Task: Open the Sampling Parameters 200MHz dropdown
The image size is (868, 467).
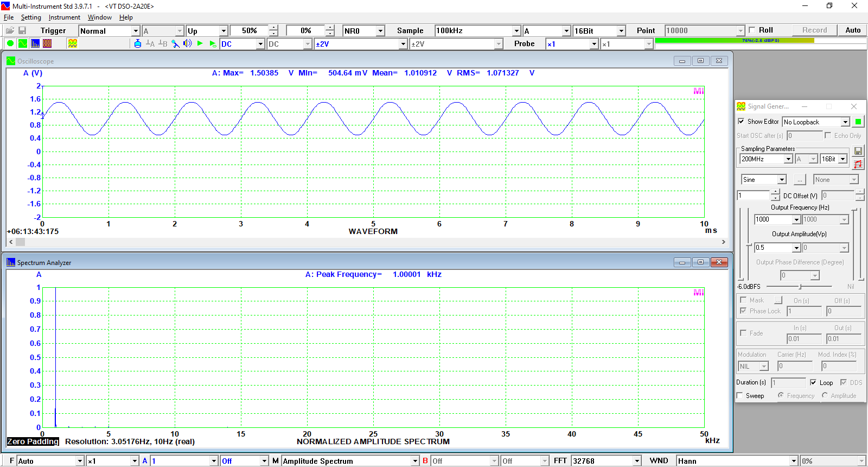Action: click(767, 159)
